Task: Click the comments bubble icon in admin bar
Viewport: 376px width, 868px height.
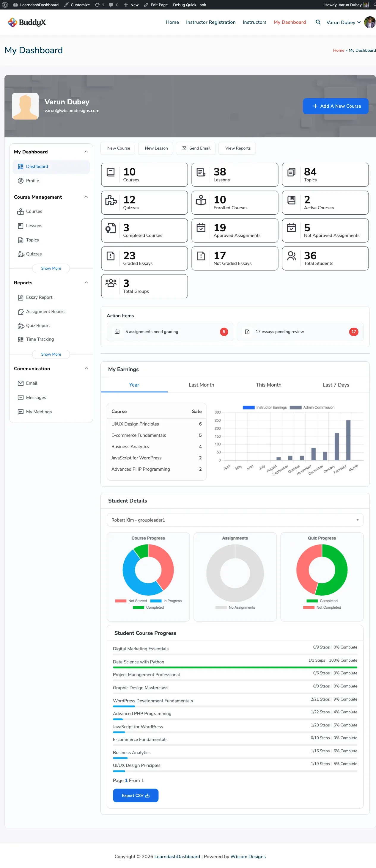Action: 111,5
